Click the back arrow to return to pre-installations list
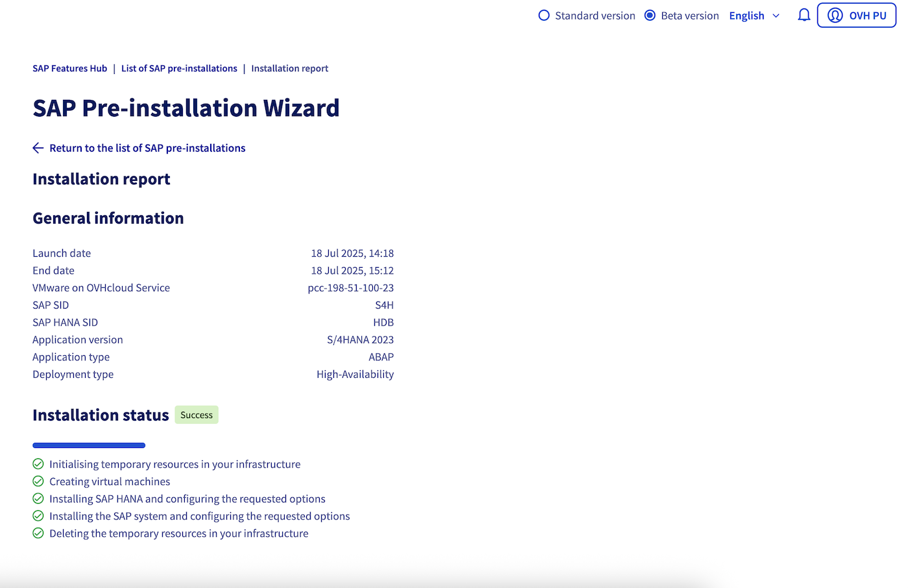This screenshot has height=588, width=908. [38, 148]
